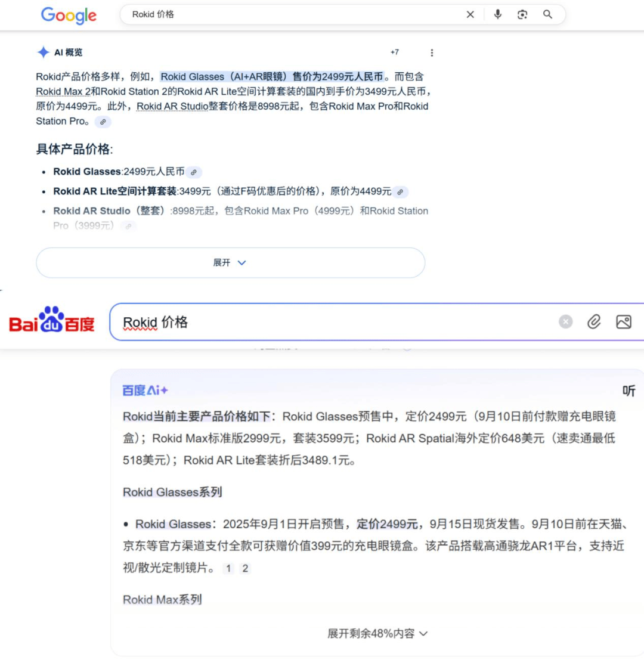Attach a file with Baidu paperclip icon
Screen dimensions: 644x663
coord(594,322)
